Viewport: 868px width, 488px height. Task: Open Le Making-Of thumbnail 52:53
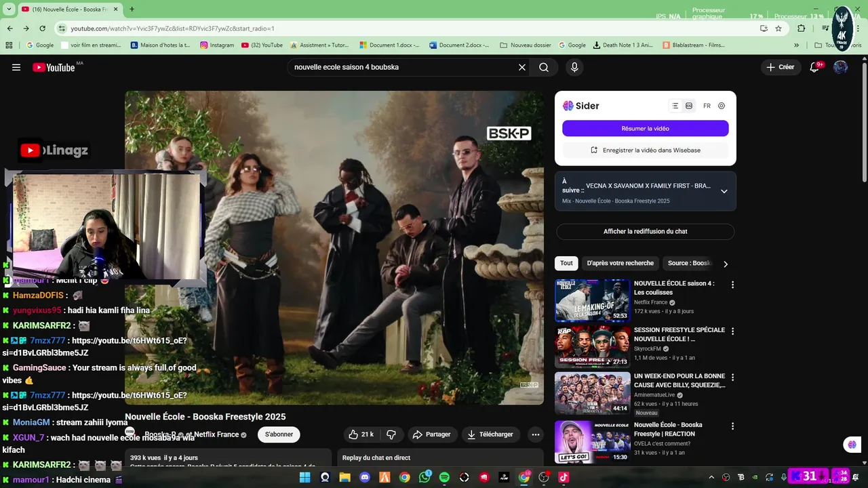click(x=592, y=300)
